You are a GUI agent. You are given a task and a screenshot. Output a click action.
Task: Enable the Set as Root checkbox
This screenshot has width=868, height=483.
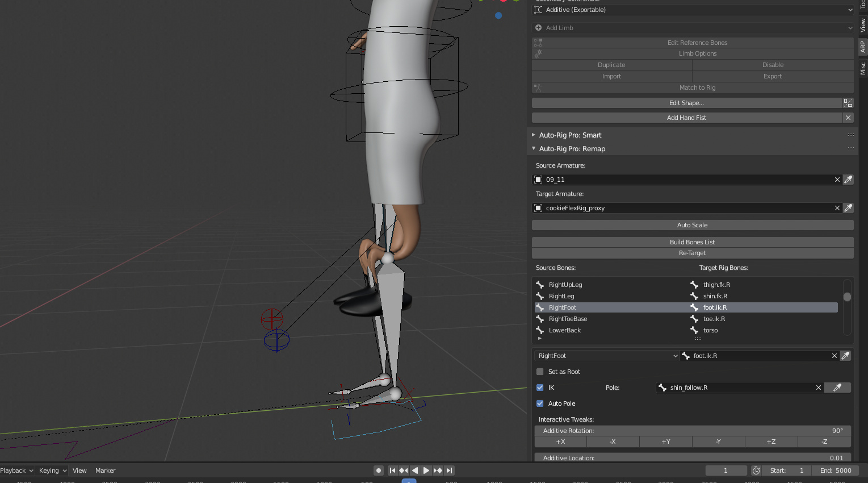(x=539, y=372)
